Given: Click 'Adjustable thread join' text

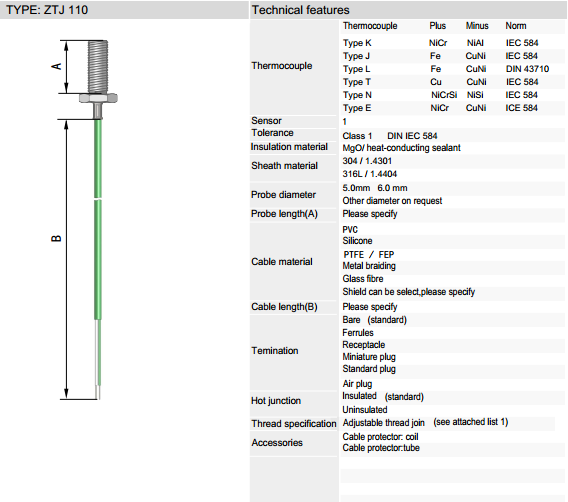Looking at the screenshot, I should 384,423.
